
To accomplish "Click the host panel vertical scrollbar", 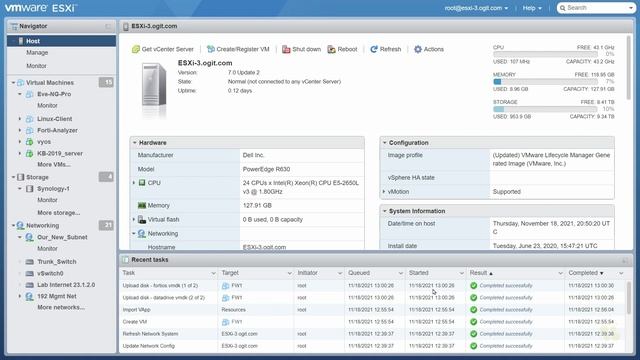I will pyautogui.click(x=629, y=67).
